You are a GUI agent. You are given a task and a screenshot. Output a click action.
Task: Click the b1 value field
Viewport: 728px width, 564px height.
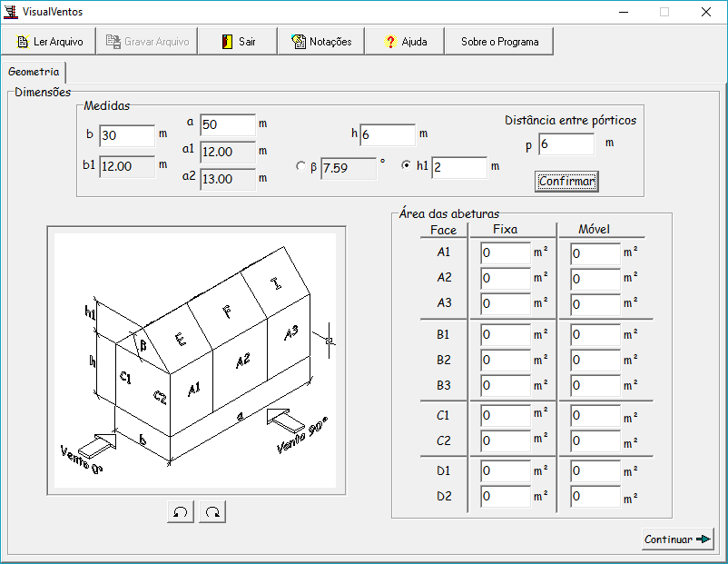(127, 166)
